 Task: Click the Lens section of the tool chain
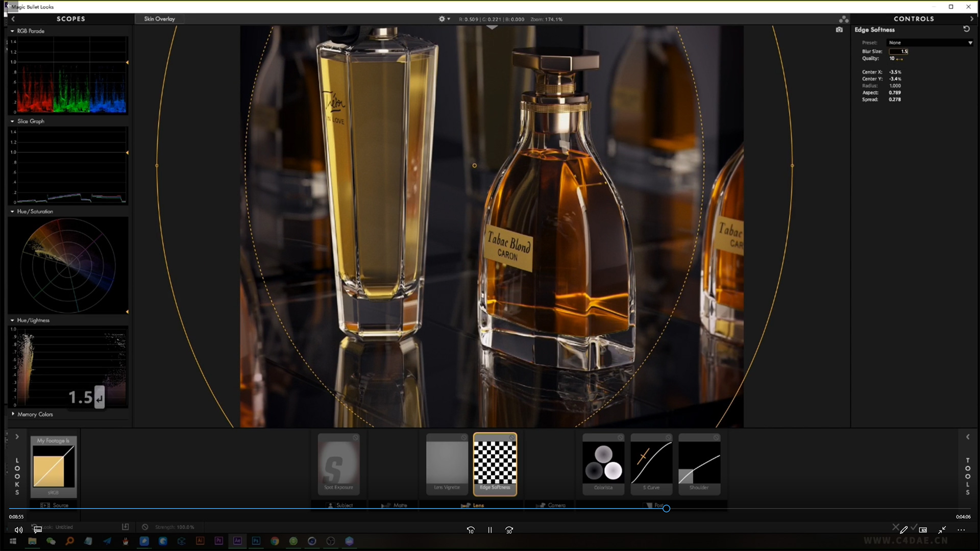point(472,505)
